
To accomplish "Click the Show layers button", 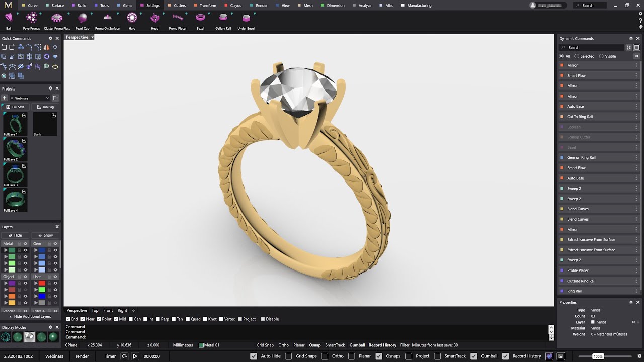I will tap(45, 235).
